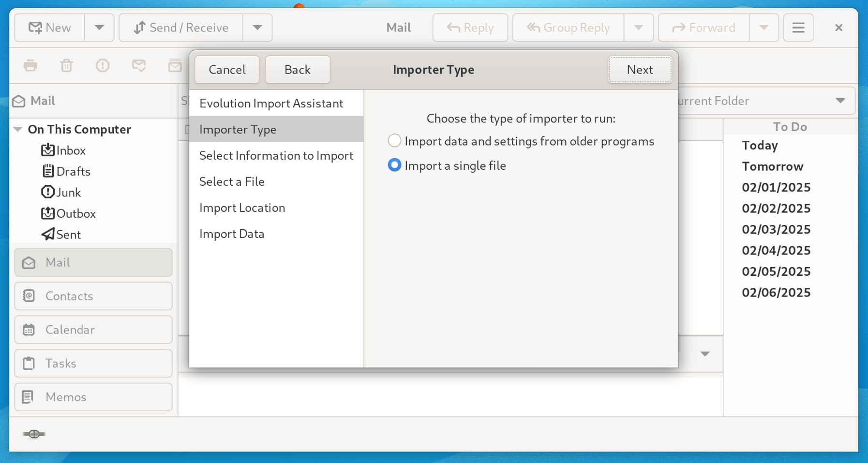Click the online/offline connection status icon
Screen dimensions: 868x463
point(34,434)
